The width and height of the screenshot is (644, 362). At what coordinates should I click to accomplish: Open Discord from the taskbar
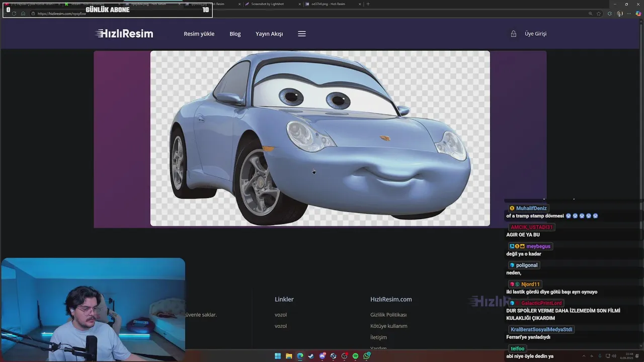pos(323,356)
